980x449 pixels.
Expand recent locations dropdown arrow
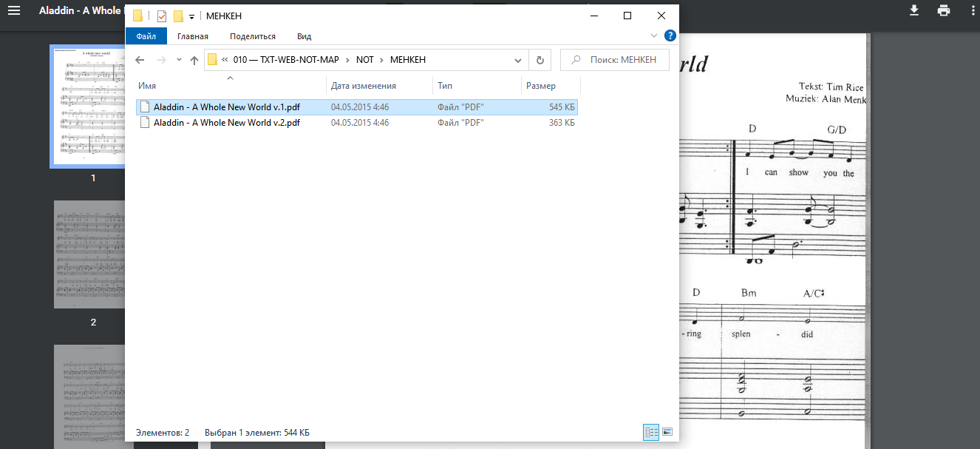(x=178, y=60)
